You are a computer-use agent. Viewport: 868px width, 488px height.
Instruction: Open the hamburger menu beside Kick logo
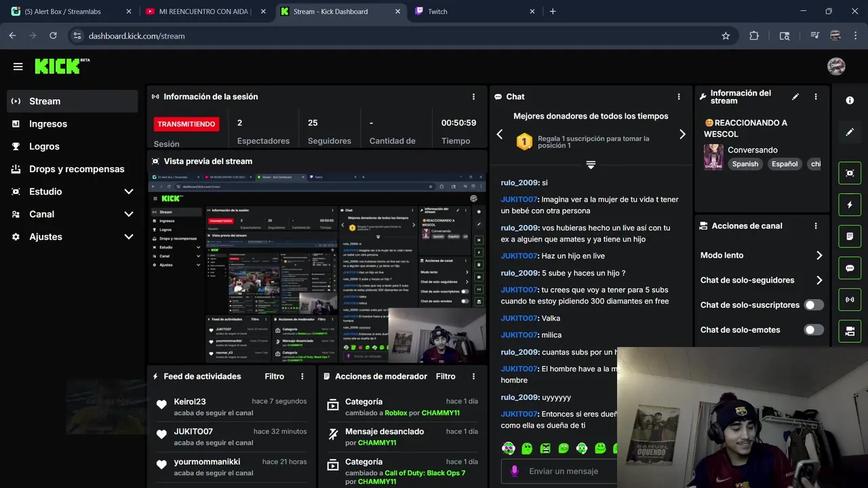click(18, 66)
